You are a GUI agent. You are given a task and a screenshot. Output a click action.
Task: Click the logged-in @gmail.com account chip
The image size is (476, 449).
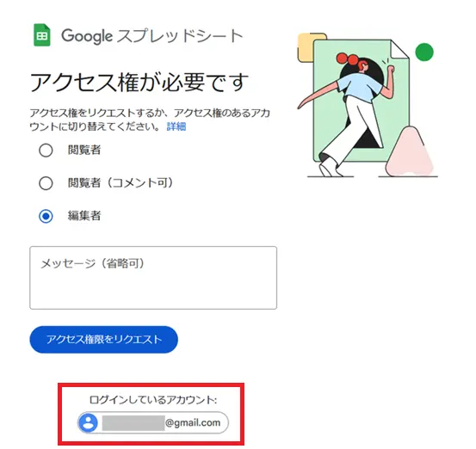153,422
